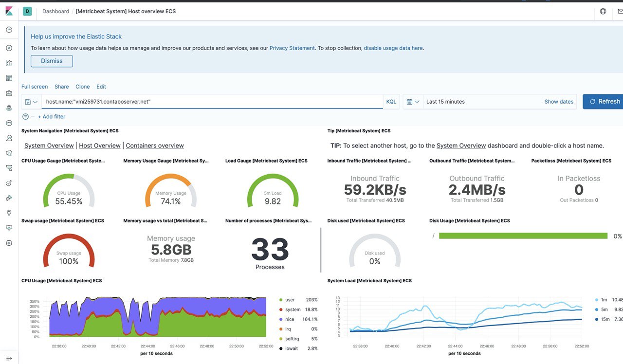
Task: Launch Canvas from the sidebar
Action: coord(9,93)
